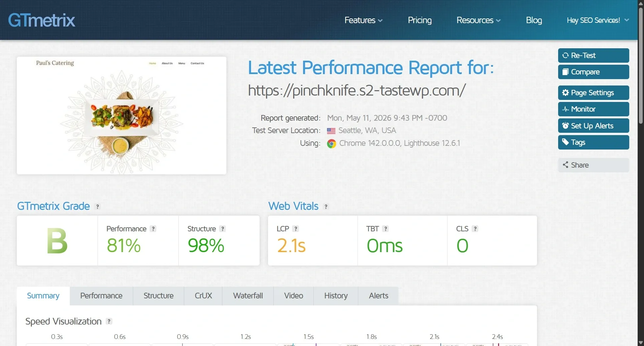Image resolution: width=644 pixels, height=346 pixels.
Task: Open Web Vitals help question mark
Action: coord(326,207)
